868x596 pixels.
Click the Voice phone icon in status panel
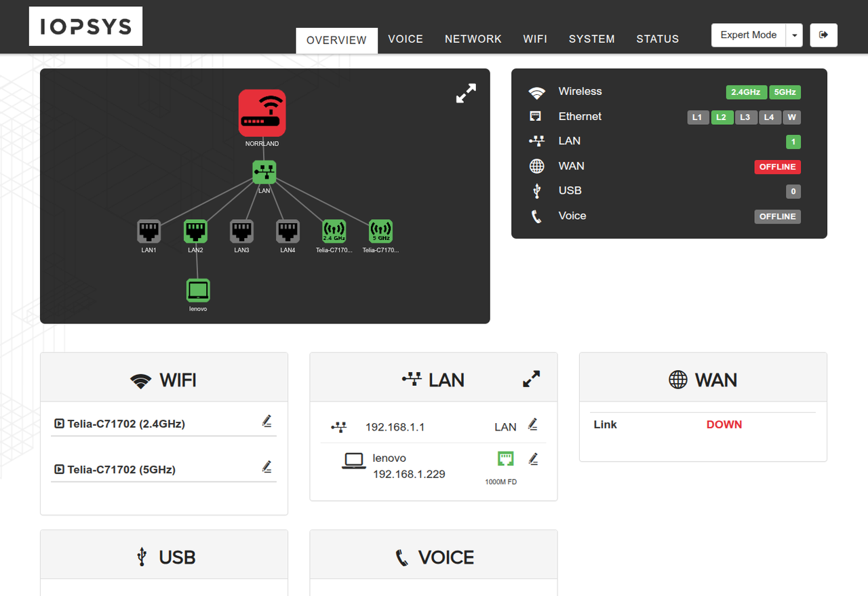tap(536, 216)
